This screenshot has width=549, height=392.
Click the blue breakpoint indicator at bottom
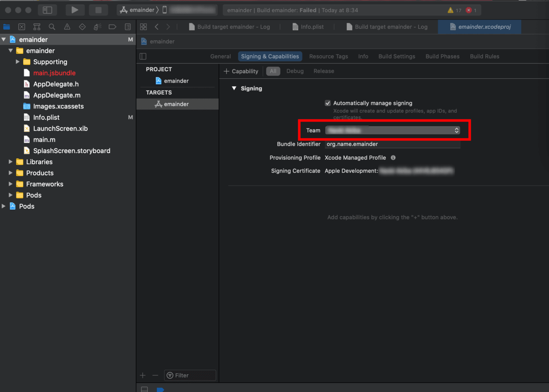(x=160, y=389)
